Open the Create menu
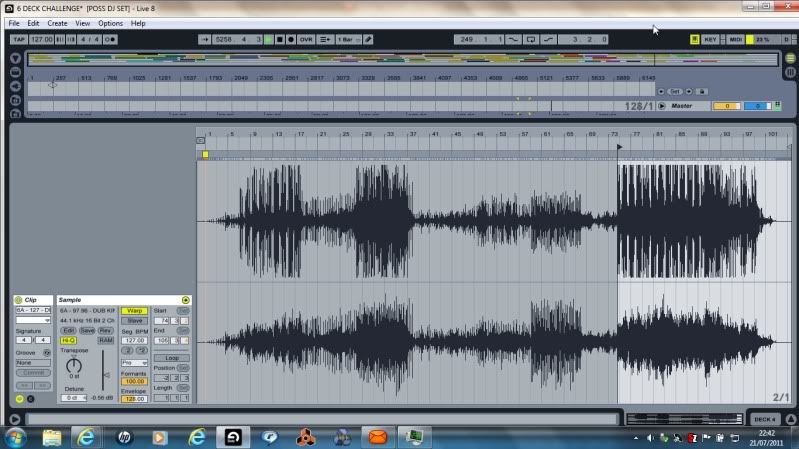Screen dimensions: 799x449 (x=57, y=22)
